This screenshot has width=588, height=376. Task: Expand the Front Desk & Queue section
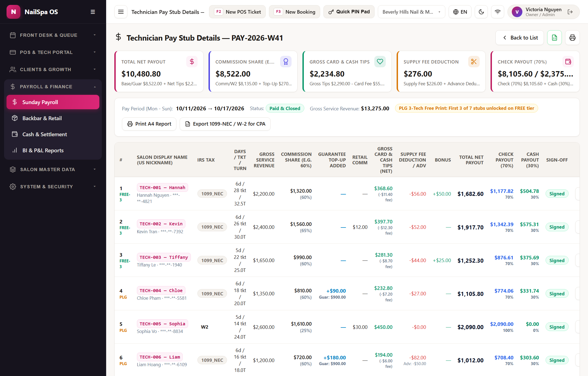(x=53, y=35)
